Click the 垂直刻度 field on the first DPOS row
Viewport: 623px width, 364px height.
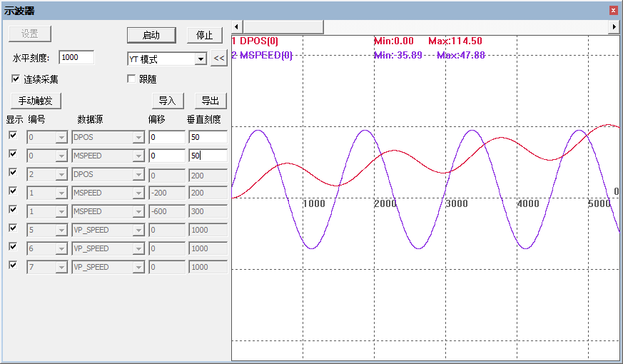208,137
